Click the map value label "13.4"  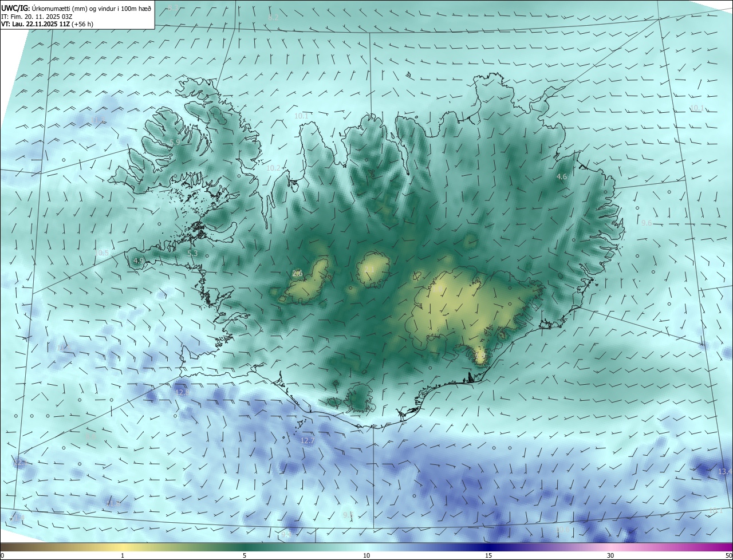724,471
